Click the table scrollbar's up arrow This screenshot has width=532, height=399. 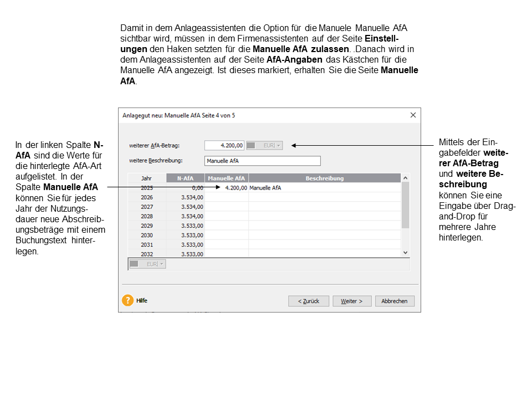[405, 178]
